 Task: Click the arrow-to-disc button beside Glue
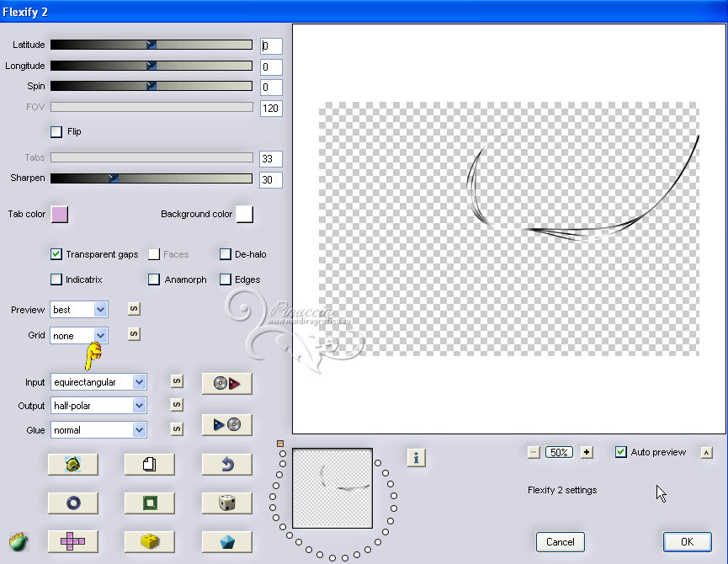pos(227,425)
